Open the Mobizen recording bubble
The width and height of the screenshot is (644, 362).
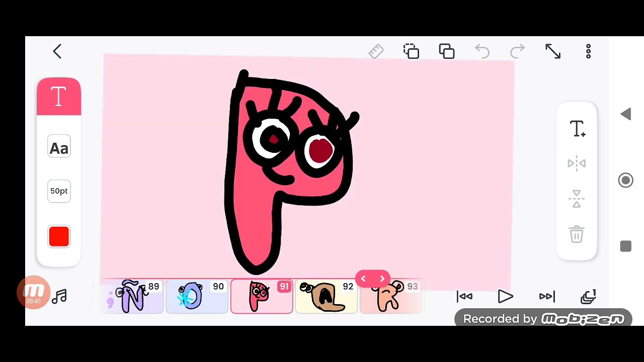tap(34, 292)
